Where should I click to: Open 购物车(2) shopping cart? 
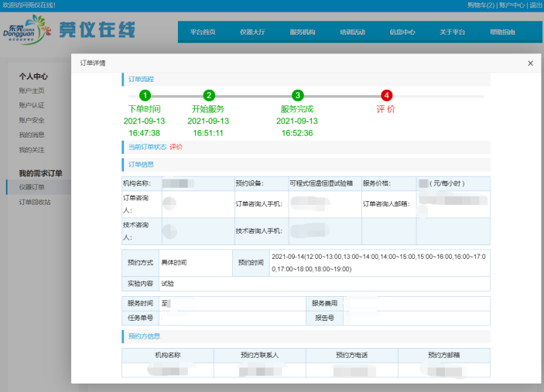click(x=481, y=5)
